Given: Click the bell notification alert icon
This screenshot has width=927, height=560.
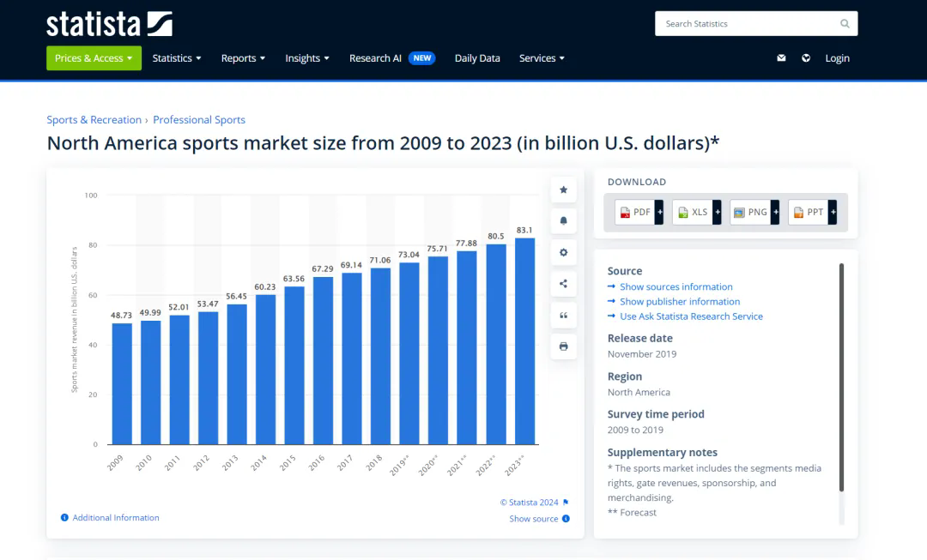Looking at the screenshot, I should [x=563, y=220].
